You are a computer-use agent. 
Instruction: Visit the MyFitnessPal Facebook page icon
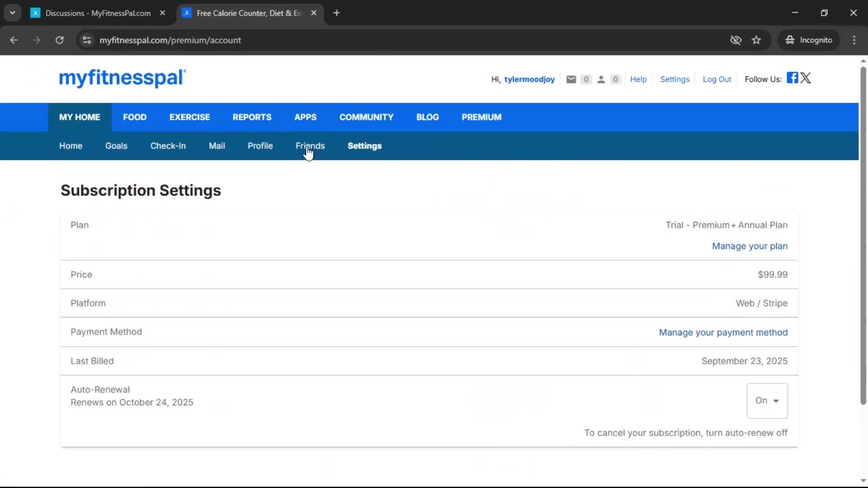tap(792, 78)
